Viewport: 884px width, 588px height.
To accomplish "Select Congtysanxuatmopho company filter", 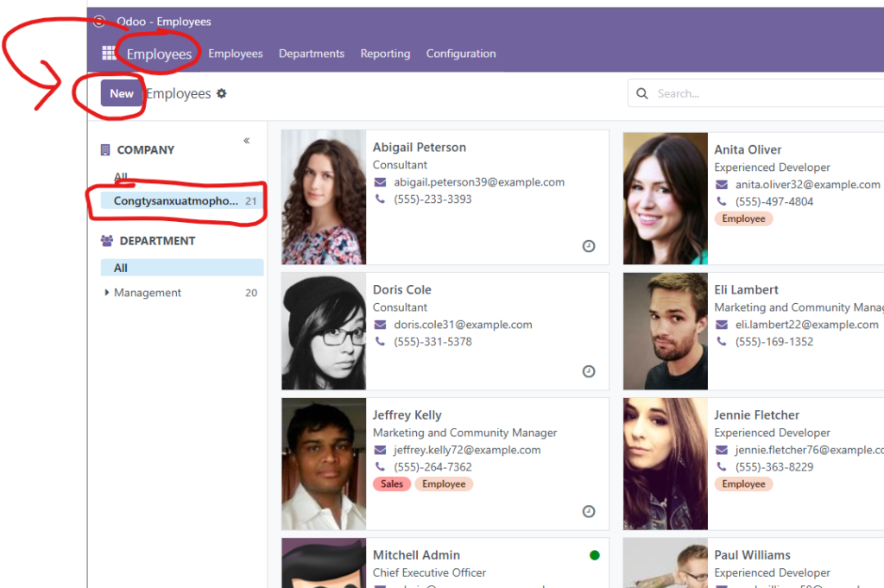I will pos(176,201).
